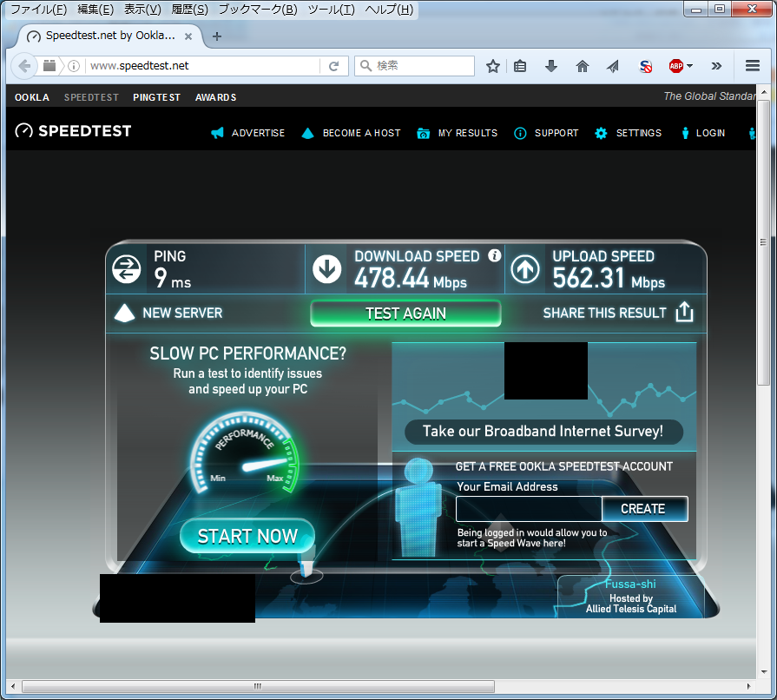This screenshot has width=777, height=700.
Task: Go to PINGTEST in top bar
Action: coord(156,97)
